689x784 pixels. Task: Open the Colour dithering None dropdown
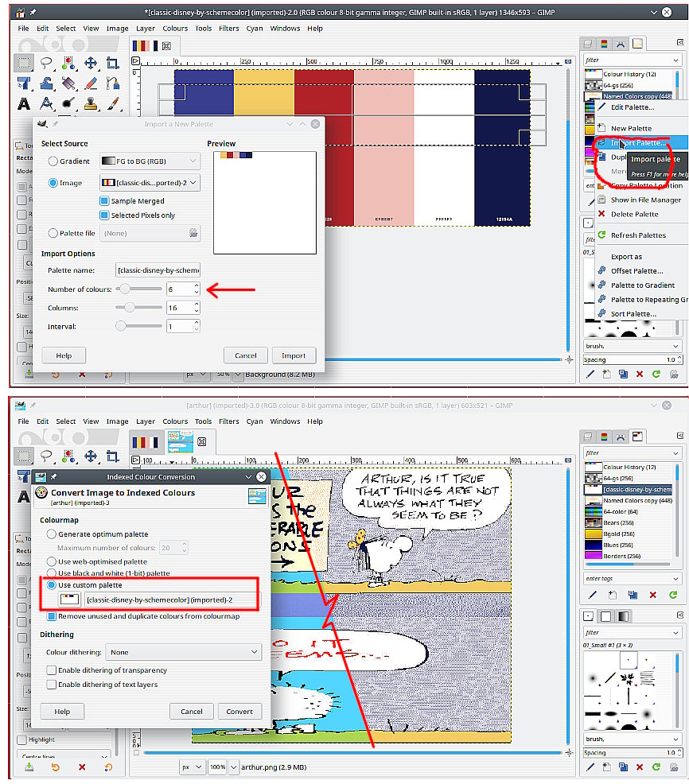click(x=184, y=652)
